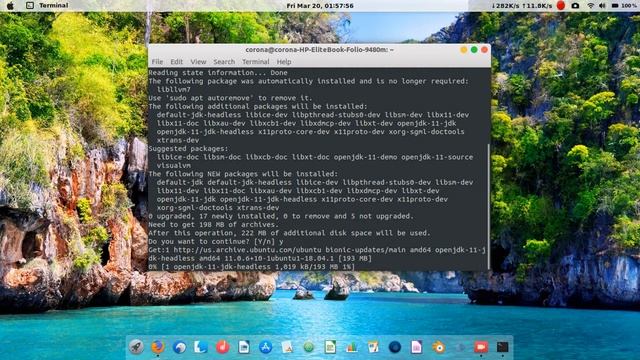Screen dimensions: 640x360
Task: Click the Terminal app icon in top bar
Action: coord(30,5)
